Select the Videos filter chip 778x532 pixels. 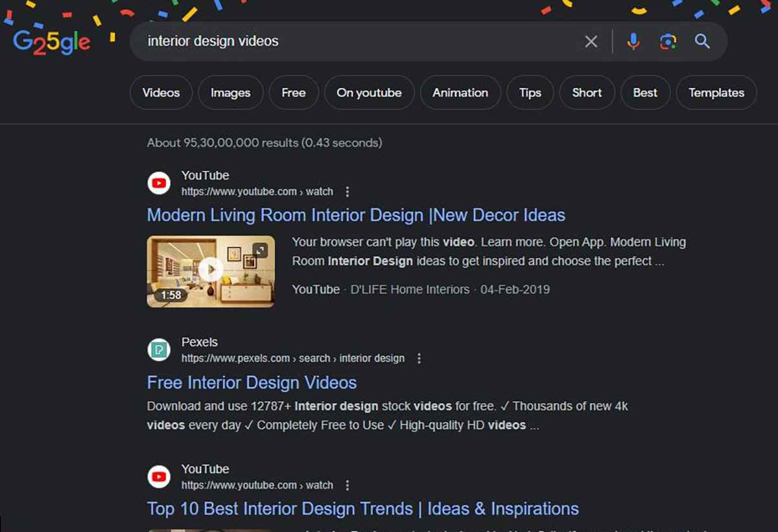[161, 93]
